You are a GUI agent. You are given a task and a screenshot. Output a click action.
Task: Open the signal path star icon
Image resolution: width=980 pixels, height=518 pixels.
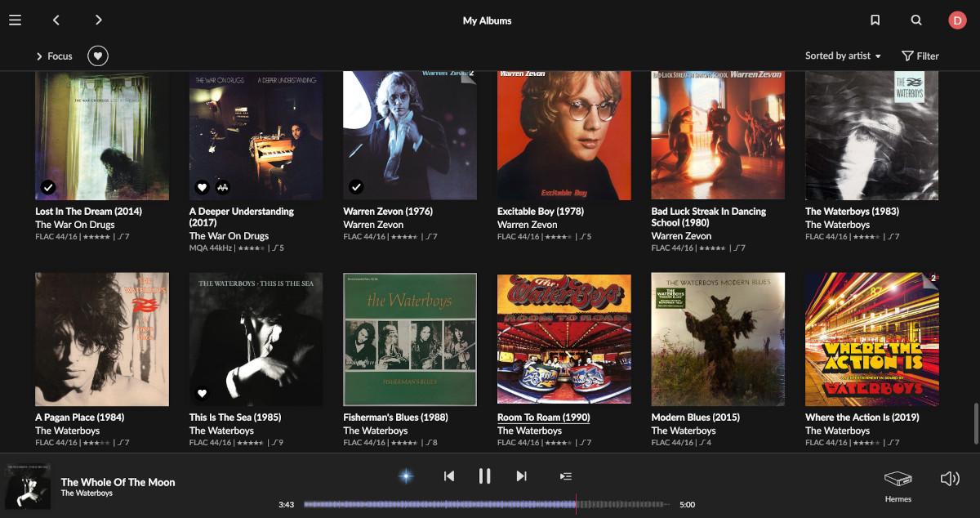pos(406,476)
